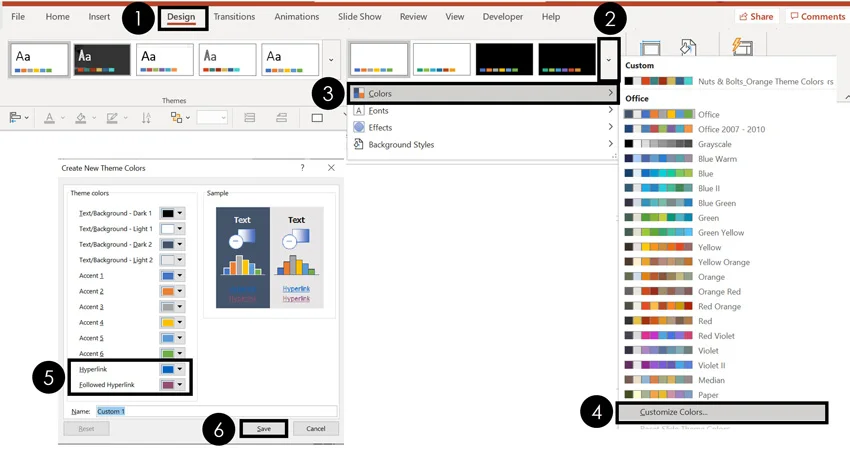Click the Share button

[x=756, y=17]
